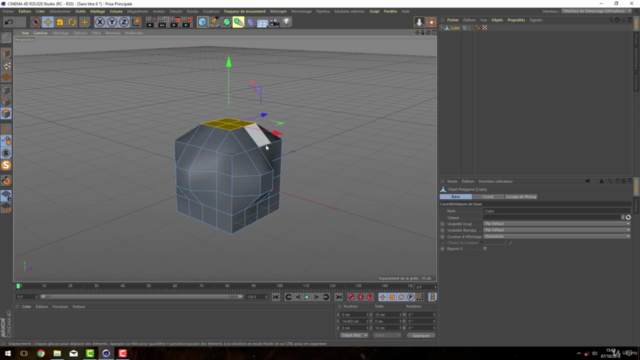This screenshot has height=360, width=640.
Task: Open the Fenêtre main menu
Action: click(390, 11)
